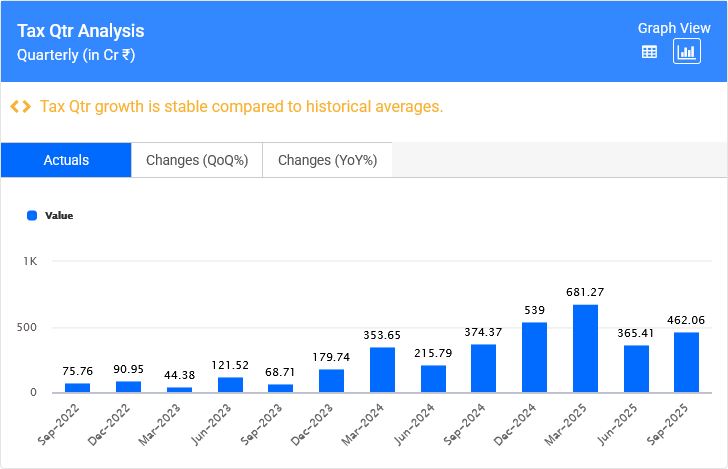Switch to table view icon
Screen dimensions: 728x469
649,52
